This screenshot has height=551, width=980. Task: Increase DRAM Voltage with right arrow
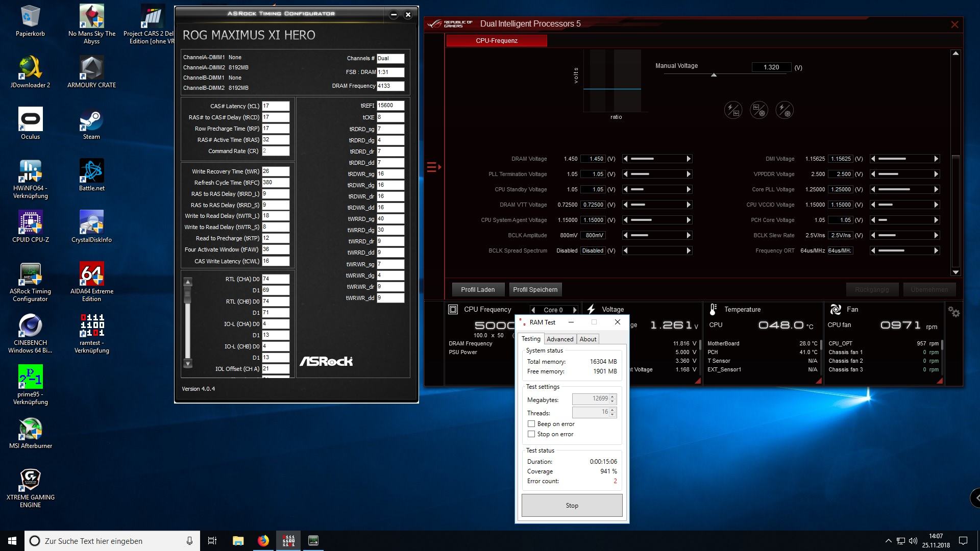click(689, 159)
